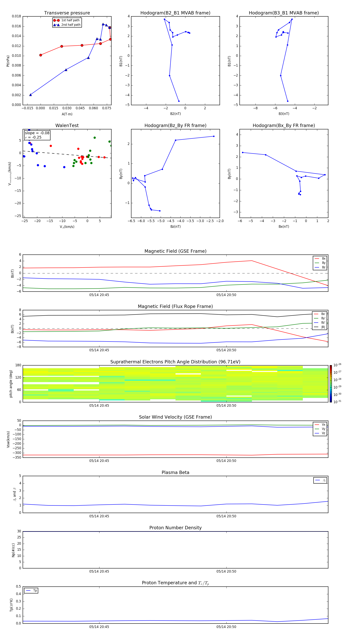351x644 pixels.
Task: Select the "By'" entry in the Flux Rope legend
Action: pyautogui.click(x=320, y=318)
